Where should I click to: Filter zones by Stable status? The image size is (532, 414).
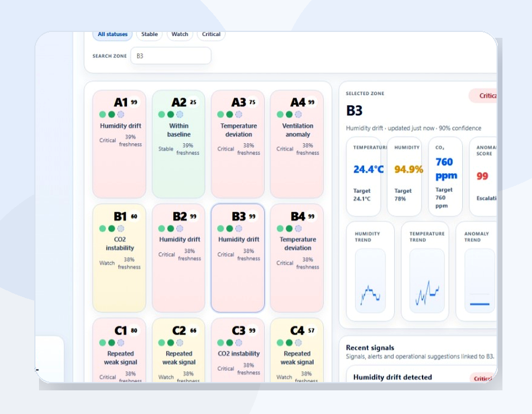pos(150,35)
